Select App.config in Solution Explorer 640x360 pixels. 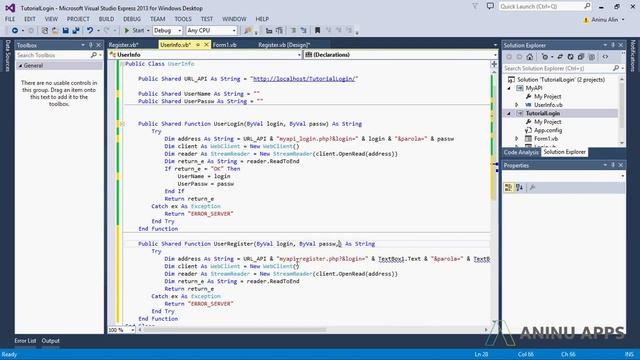548,130
